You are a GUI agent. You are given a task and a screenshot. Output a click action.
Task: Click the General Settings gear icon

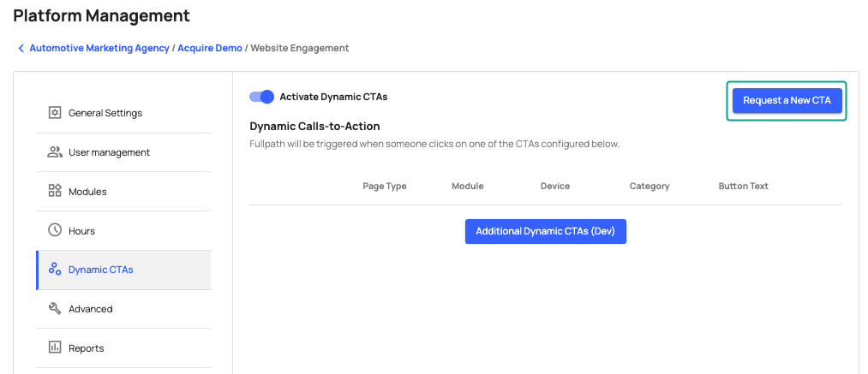pyautogui.click(x=55, y=113)
